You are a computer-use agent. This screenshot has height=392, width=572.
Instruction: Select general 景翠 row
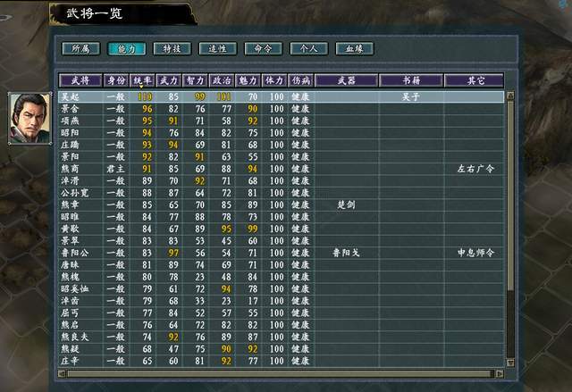click(x=281, y=241)
